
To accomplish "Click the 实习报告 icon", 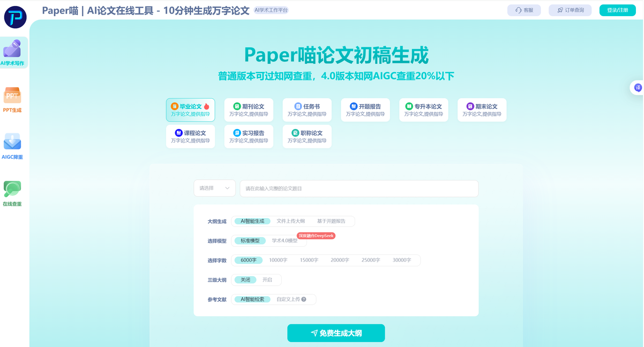I will [237, 133].
